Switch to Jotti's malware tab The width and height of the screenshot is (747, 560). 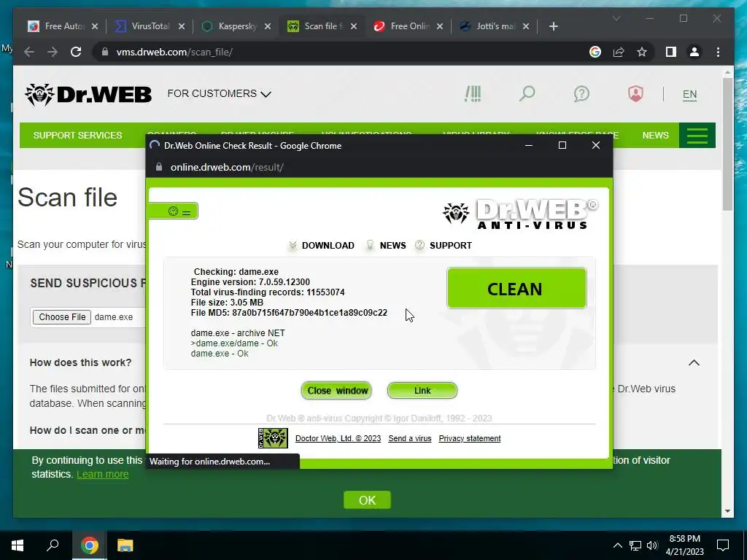(495, 26)
